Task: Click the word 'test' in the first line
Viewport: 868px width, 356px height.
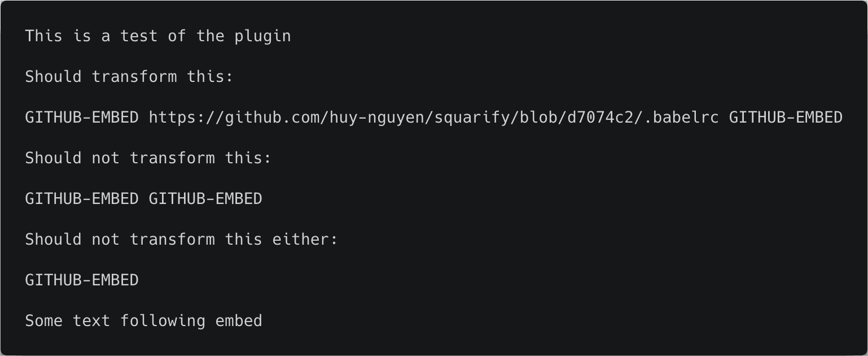Action: (139, 36)
